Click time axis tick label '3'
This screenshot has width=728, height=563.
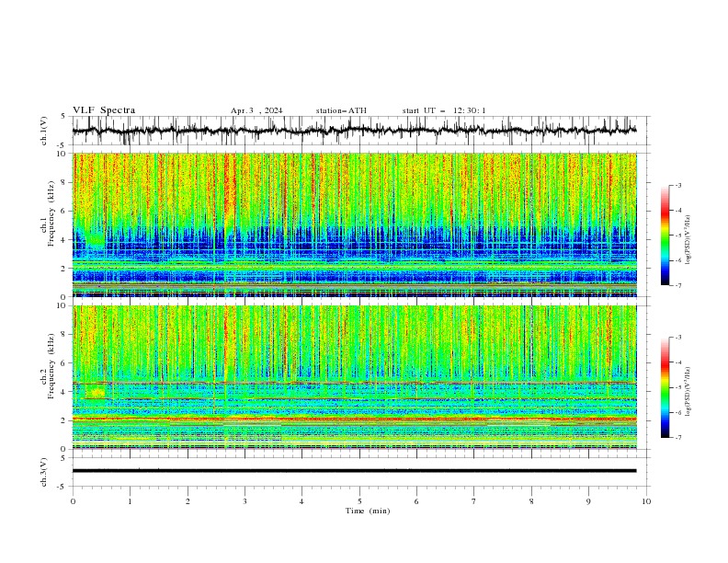pos(245,501)
